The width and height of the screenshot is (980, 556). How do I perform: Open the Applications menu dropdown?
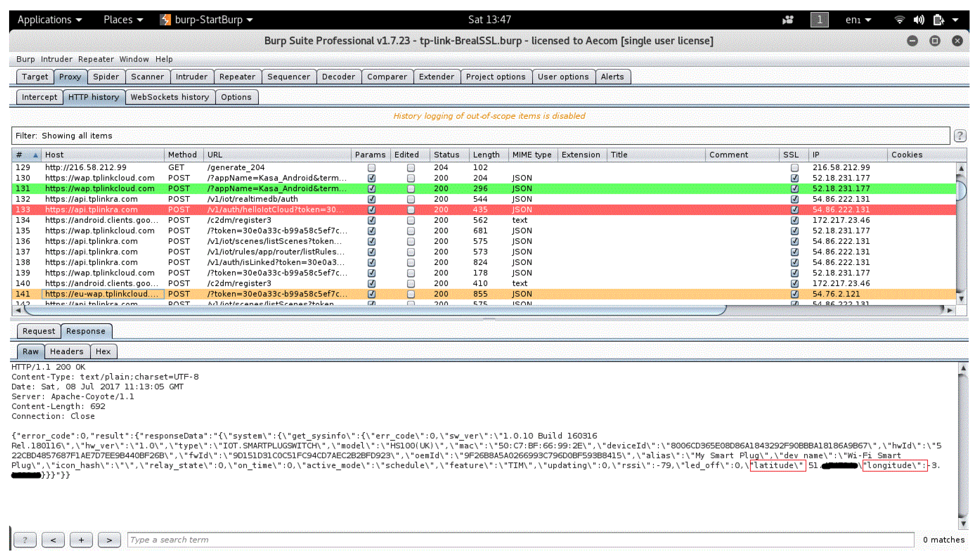point(50,20)
